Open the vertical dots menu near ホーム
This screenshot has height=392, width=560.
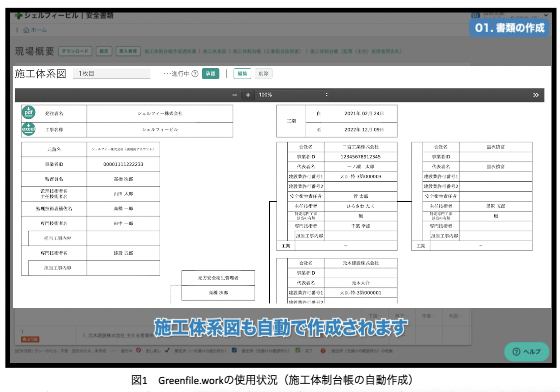(17, 30)
